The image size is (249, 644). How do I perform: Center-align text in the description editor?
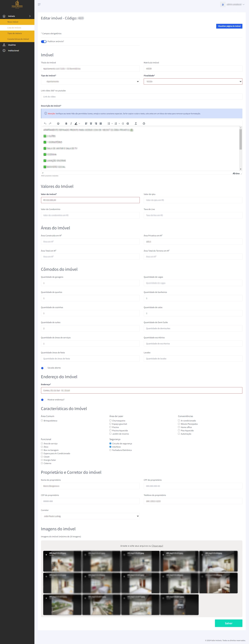coord(91,124)
